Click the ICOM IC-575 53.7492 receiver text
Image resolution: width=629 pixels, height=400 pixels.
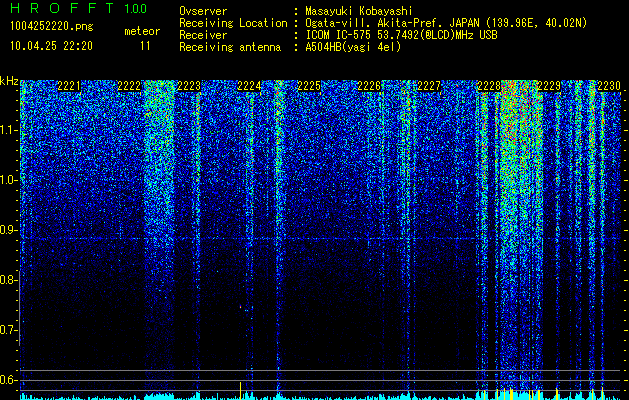point(401,35)
